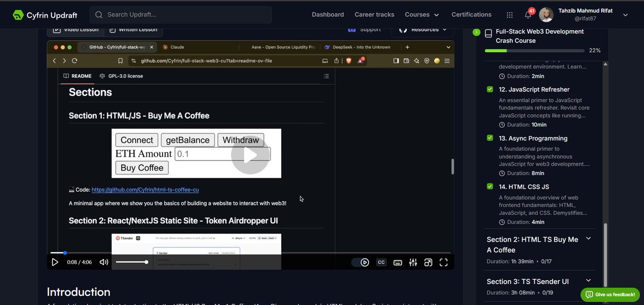
Task: Adjust the video volume slider
Action: coord(131,262)
